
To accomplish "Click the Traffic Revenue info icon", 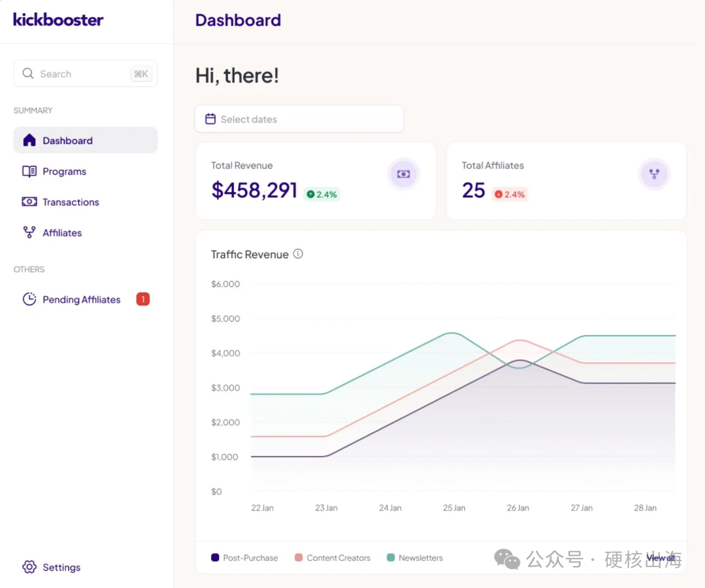I will pyautogui.click(x=298, y=254).
